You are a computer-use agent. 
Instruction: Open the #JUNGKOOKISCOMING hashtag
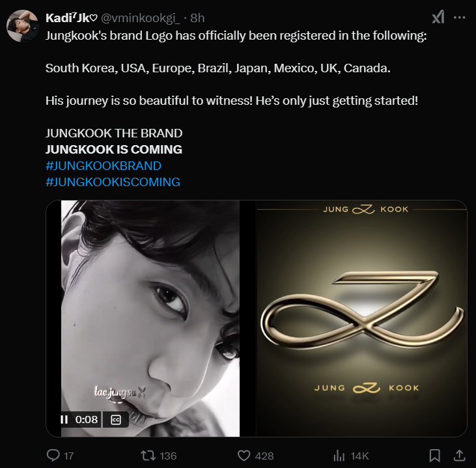113,182
